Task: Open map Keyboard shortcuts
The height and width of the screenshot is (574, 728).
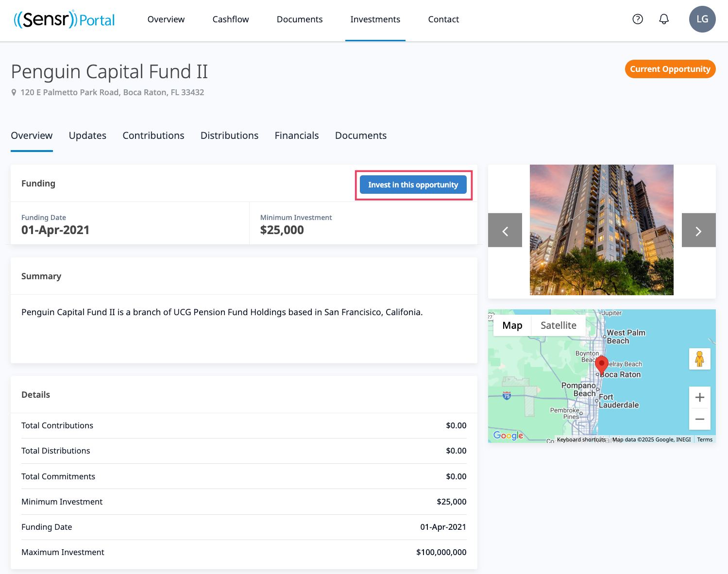Action: (581, 439)
